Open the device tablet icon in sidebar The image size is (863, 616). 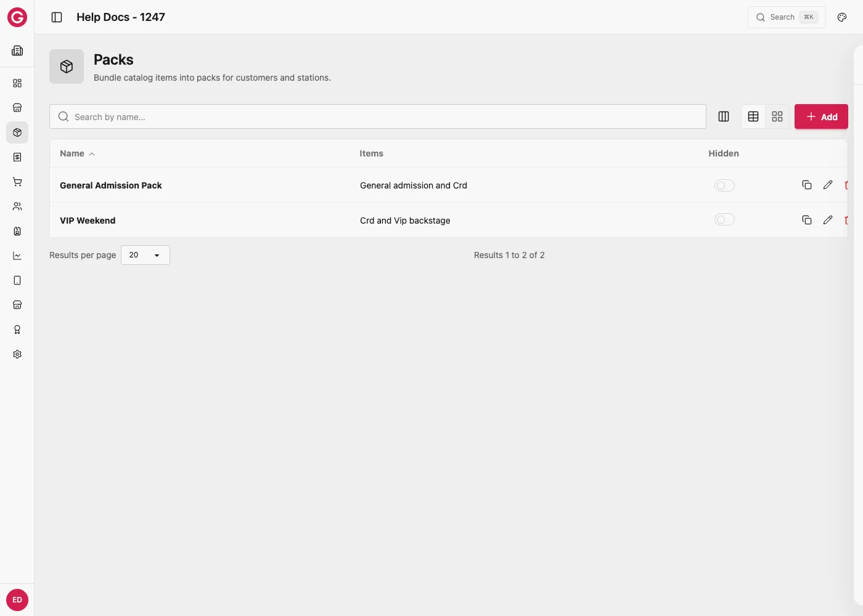click(17, 280)
